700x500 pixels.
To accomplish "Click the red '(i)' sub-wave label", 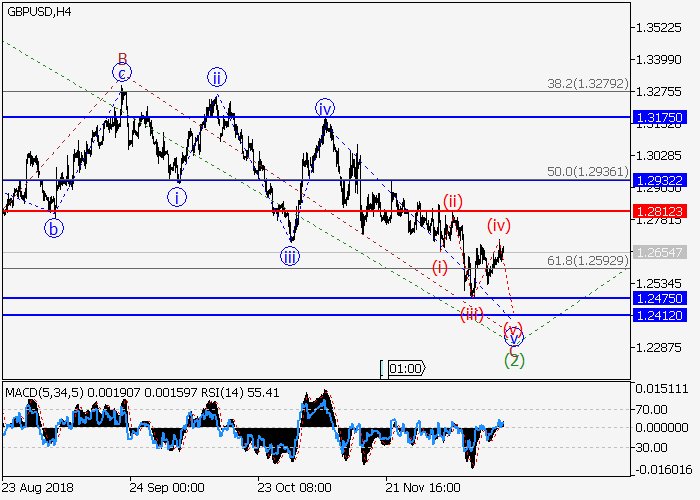I will [440, 266].
